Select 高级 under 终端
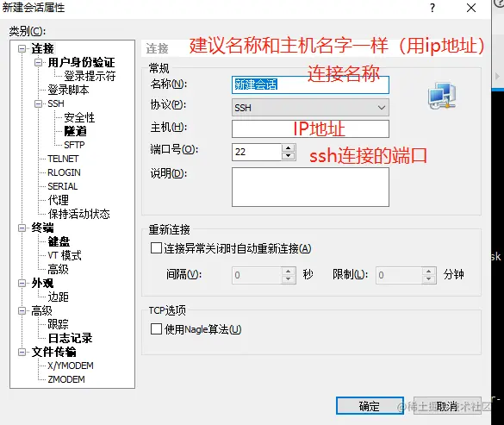The width and height of the screenshot is (504, 425). point(59,269)
